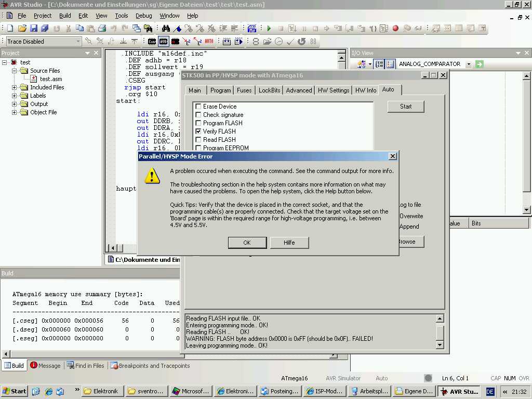Enable the Program FLASH checkbox
Screen dimensions: 532x399
pyautogui.click(x=198, y=123)
